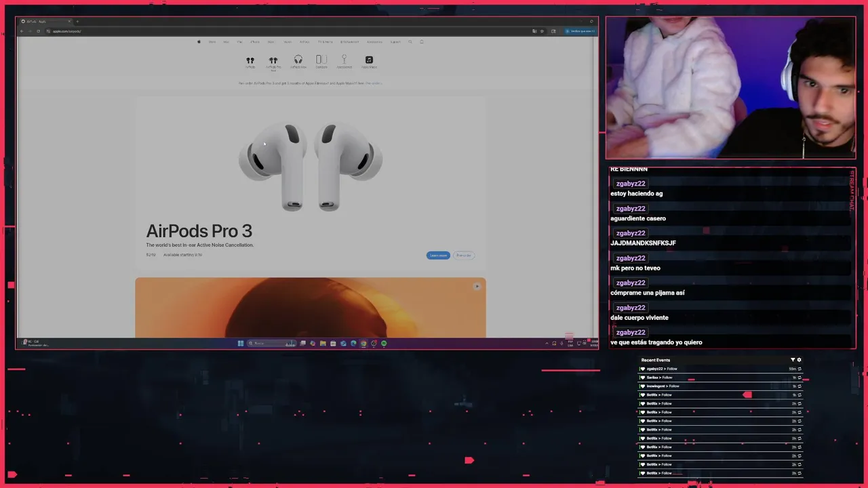Replay the inowingent follow event
The image size is (868, 488).
click(800, 386)
